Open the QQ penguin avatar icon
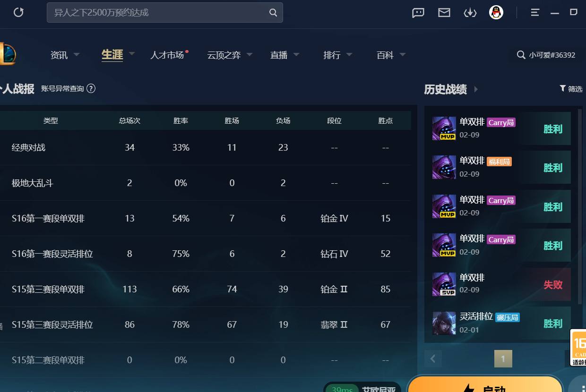 click(496, 13)
